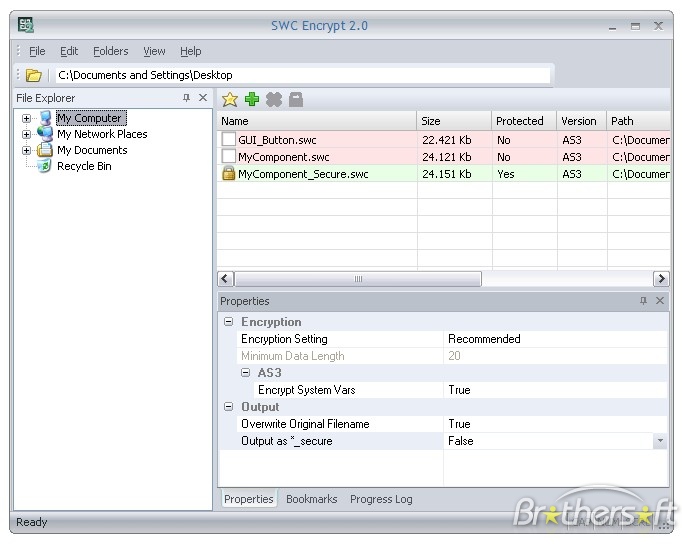682x544 pixels.
Task: Open the Folders menu
Action: 110,51
